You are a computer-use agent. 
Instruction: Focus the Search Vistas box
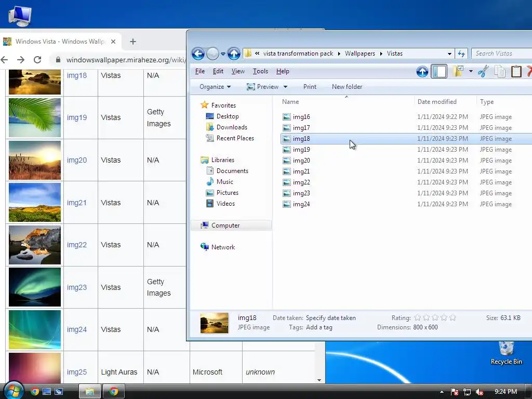coord(502,54)
